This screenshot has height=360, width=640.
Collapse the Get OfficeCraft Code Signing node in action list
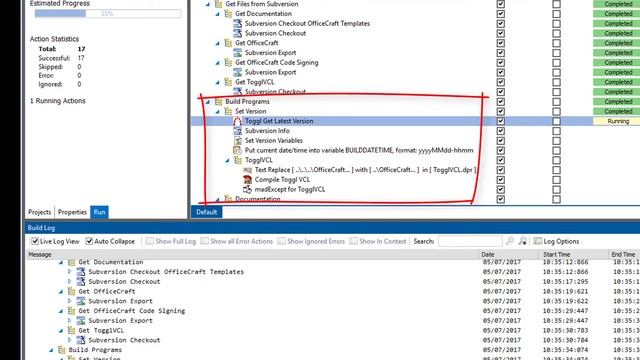click(218, 63)
